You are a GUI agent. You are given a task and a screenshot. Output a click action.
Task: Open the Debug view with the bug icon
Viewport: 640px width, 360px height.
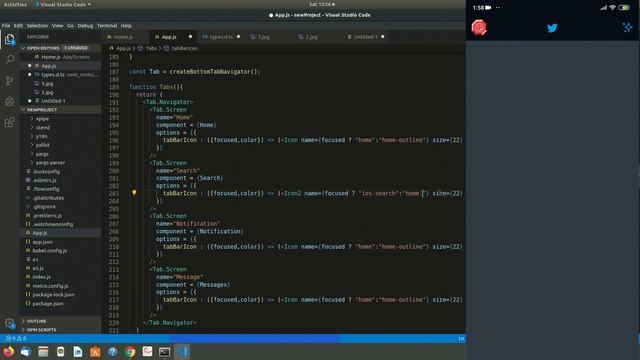coord(9,101)
